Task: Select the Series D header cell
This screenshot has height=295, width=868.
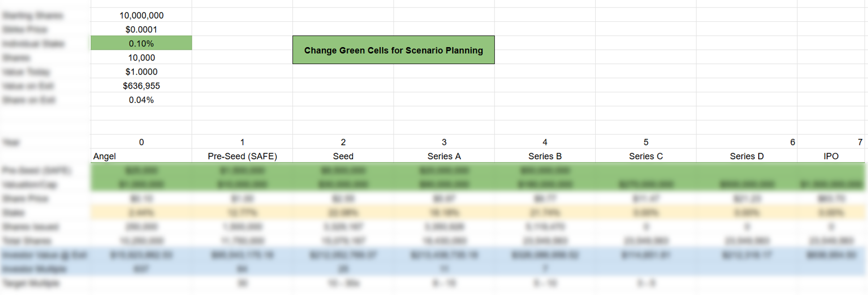Action: coord(747,156)
